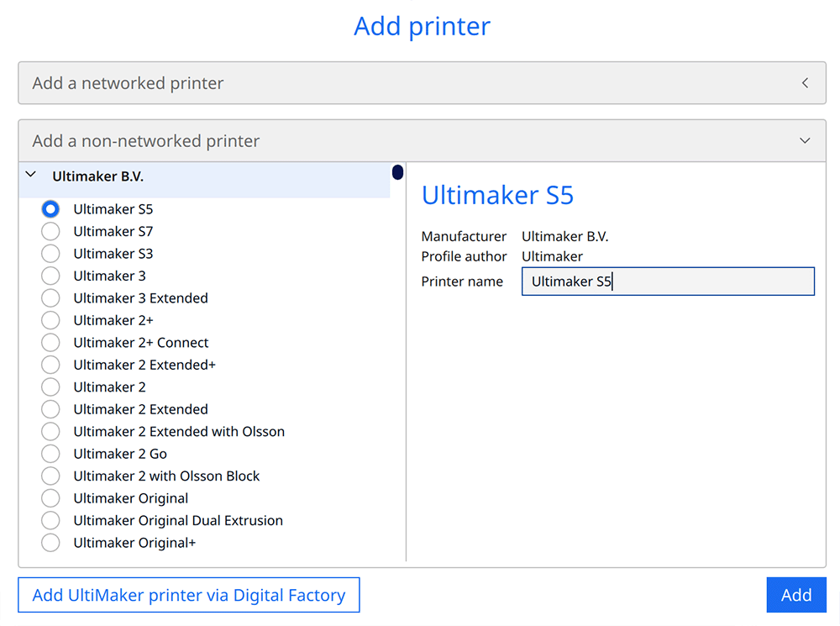This screenshot has height=626, width=840.
Task: Expand the networked printer section chevron
Action: (805, 83)
